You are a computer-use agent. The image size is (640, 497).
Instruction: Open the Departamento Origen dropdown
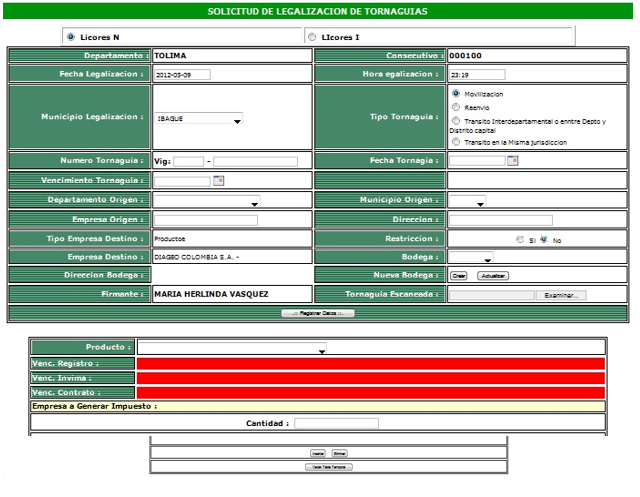click(207, 202)
